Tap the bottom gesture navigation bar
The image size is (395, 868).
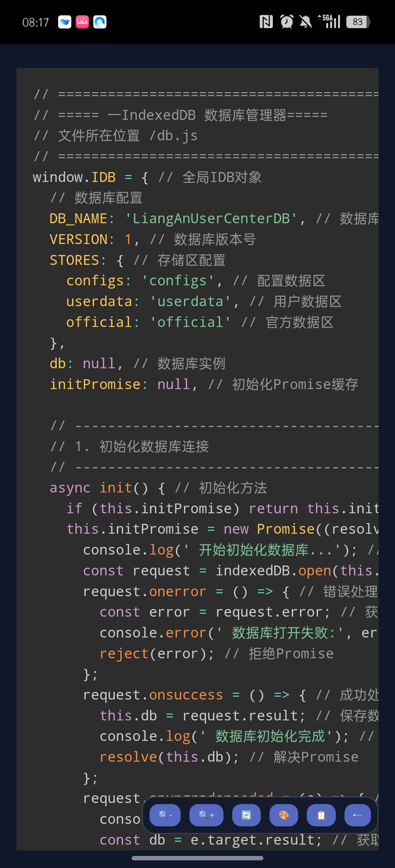(x=197, y=857)
